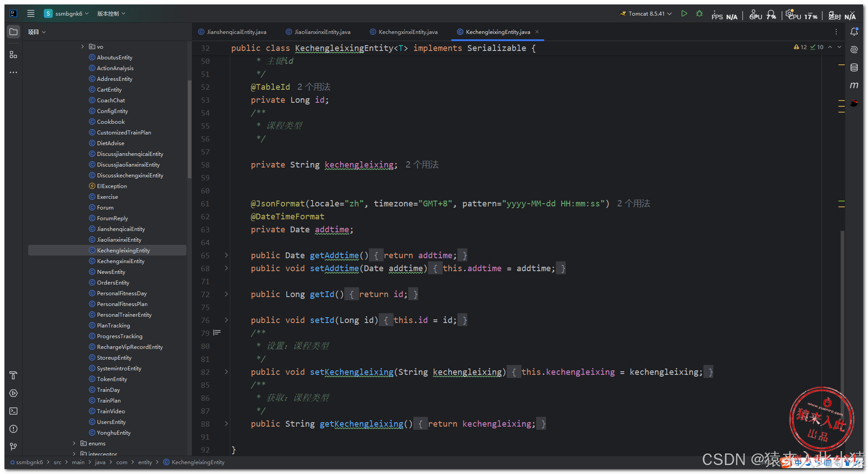
Task: Expand the enums folder
Action: (74, 443)
